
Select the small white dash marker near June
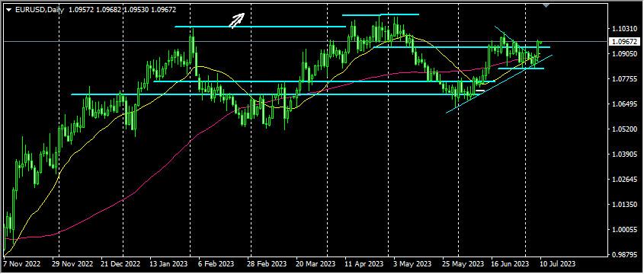pos(479,90)
